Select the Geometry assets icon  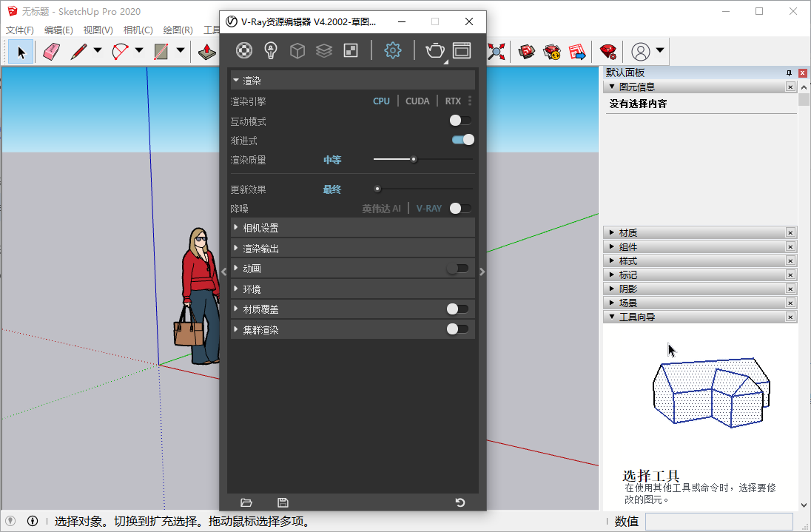297,50
